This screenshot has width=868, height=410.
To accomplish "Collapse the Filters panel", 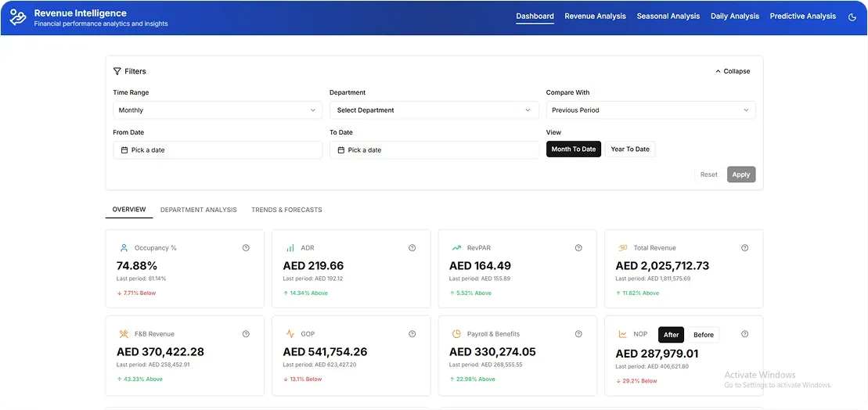I will point(733,71).
